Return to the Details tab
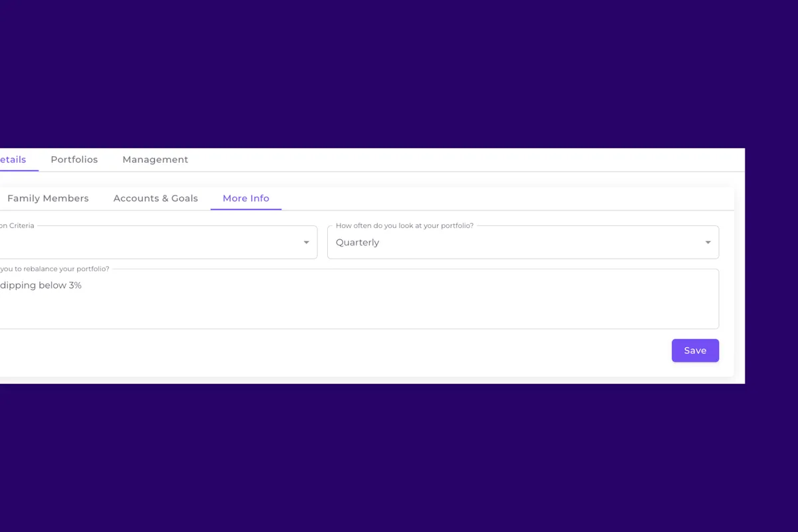 coord(12,160)
